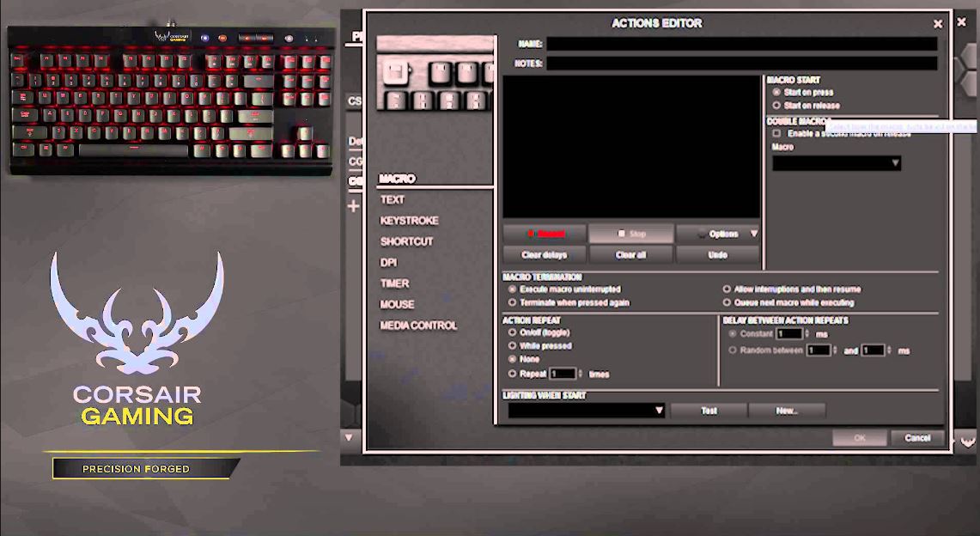Select Terminate when pressed again
The height and width of the screenshot is (536, 980).
(513, 302)
